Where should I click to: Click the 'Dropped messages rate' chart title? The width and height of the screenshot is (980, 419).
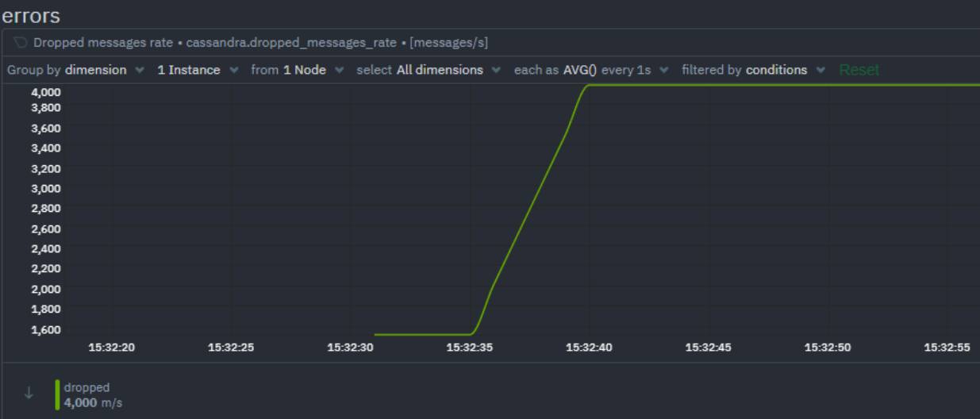[103, 43]
